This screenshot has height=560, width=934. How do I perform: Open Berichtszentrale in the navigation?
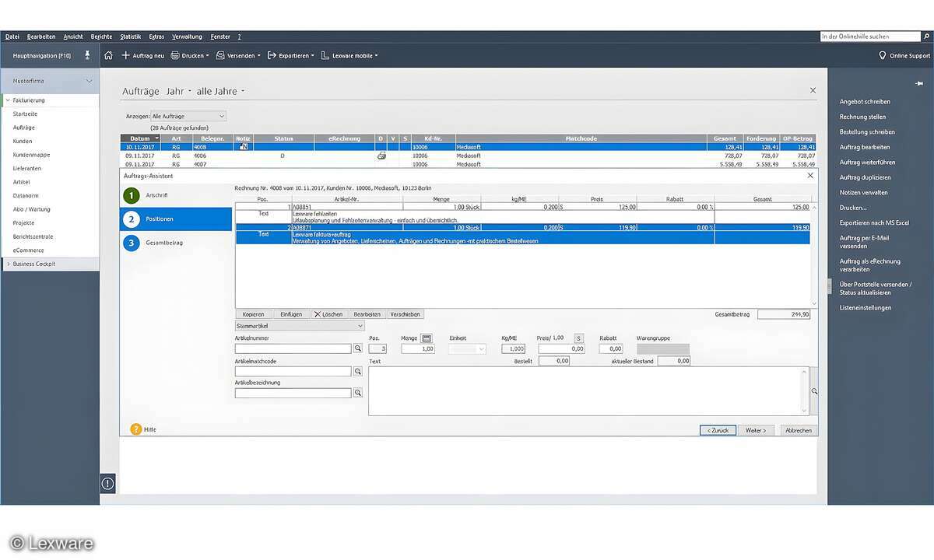click(x=33, y=236)
